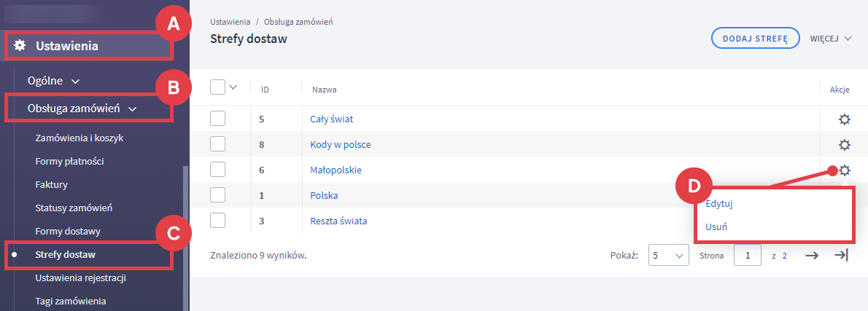Go to next page arrow

pyautogui.click(x=812, y=256)
